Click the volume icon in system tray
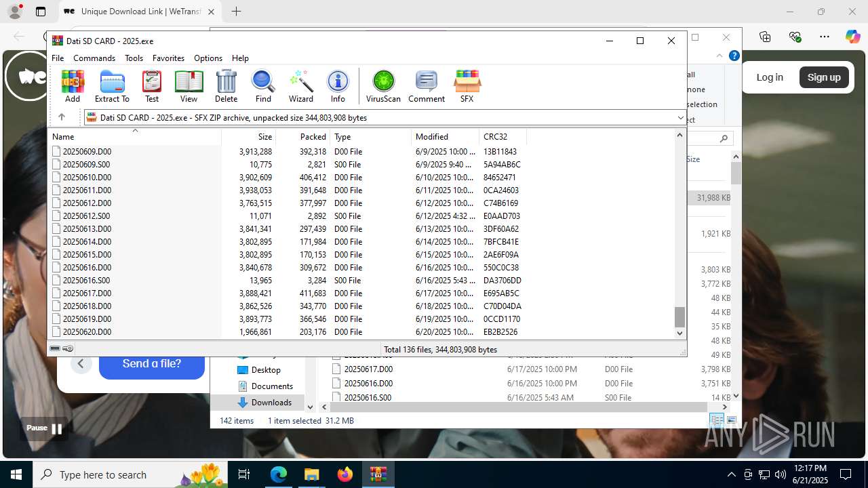Image resolution: width=868 pixels, height=488 pixels. (780, 474)
